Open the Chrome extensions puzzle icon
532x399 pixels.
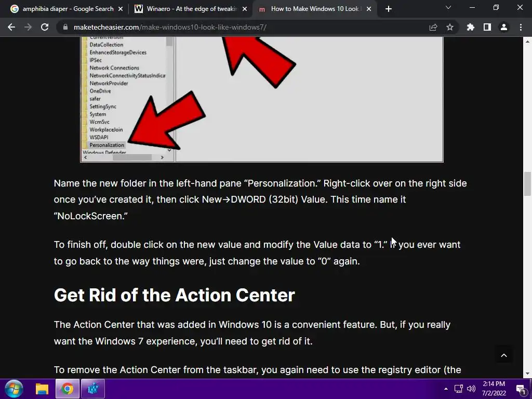pos(471,27)
